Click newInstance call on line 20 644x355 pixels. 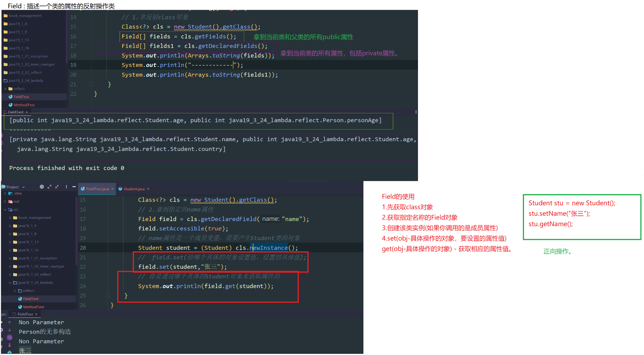click(x=269, y=248)
